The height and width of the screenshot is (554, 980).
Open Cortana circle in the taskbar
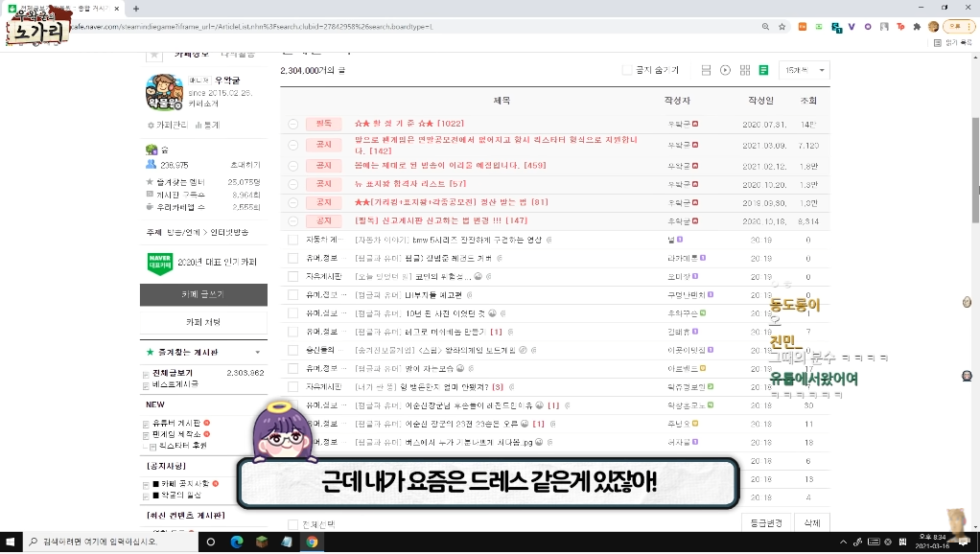211,542
